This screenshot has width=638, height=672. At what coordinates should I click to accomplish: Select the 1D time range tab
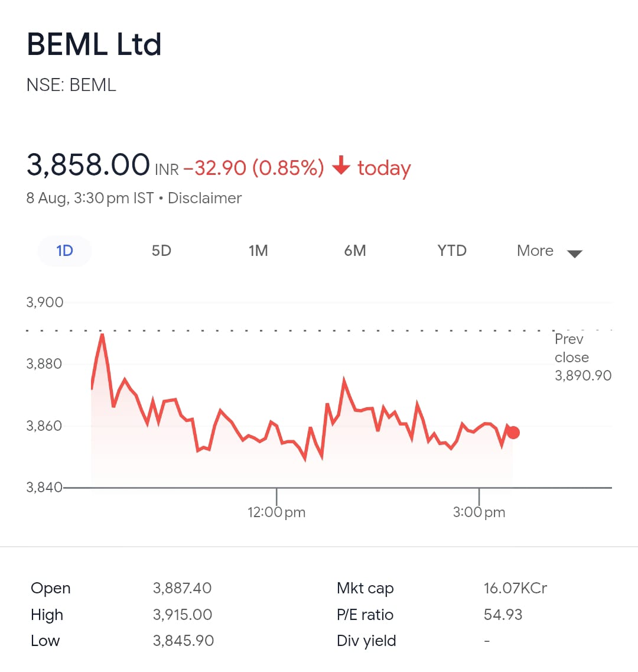64,251
